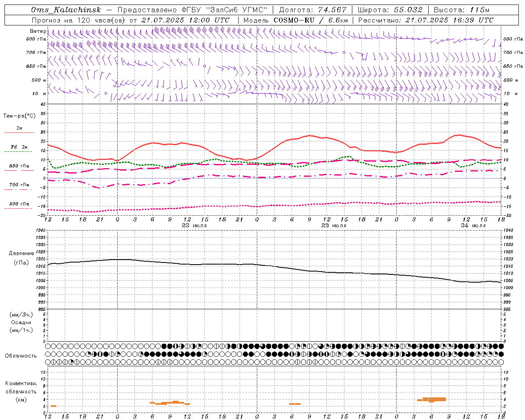The image size is (525, 420).
Task: Click legend line under temperature 850 гПа
Action: point(19,171)
